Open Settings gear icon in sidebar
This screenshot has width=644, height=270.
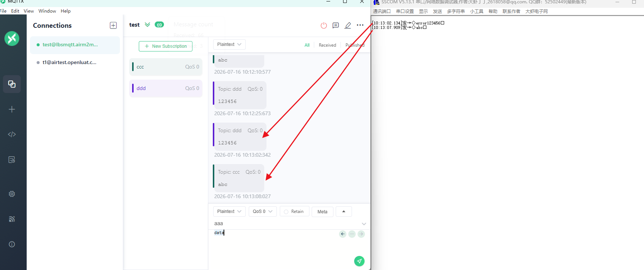[12, 194]
